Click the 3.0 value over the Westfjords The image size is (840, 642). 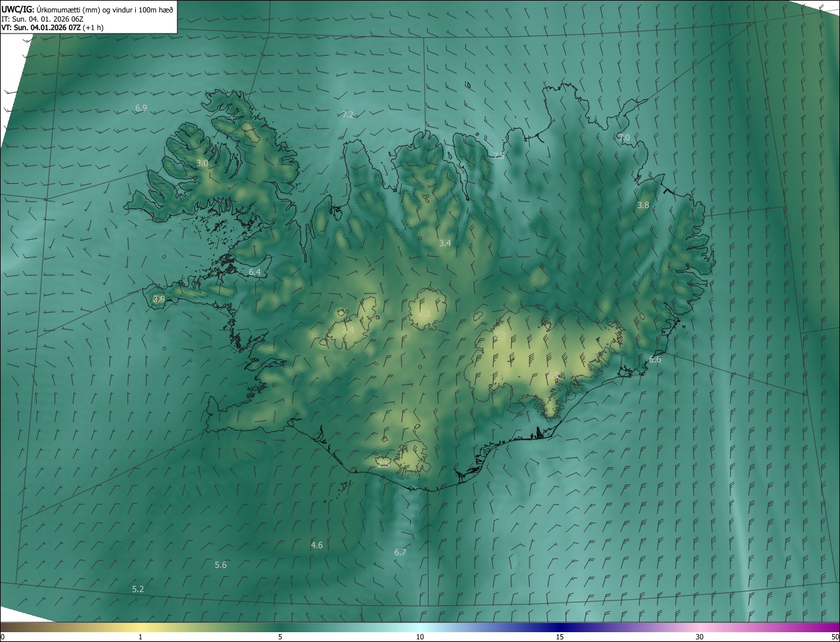coord(202,163)
